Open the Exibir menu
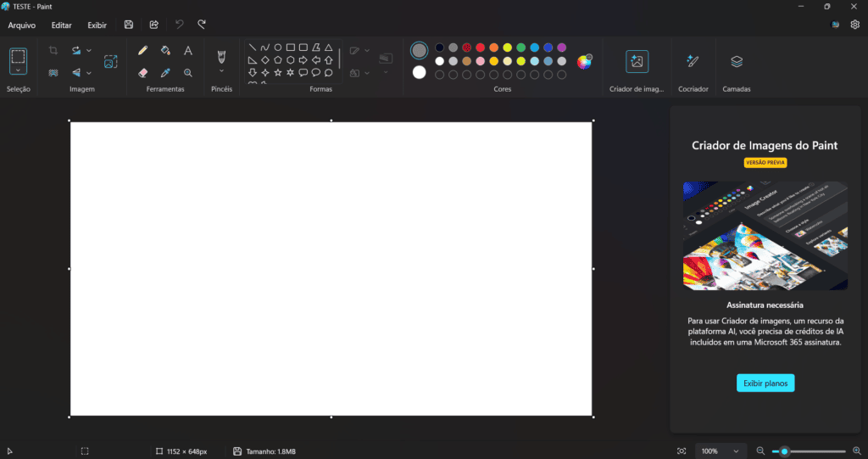Screen dimensions: 868x459 coord(97,25)
